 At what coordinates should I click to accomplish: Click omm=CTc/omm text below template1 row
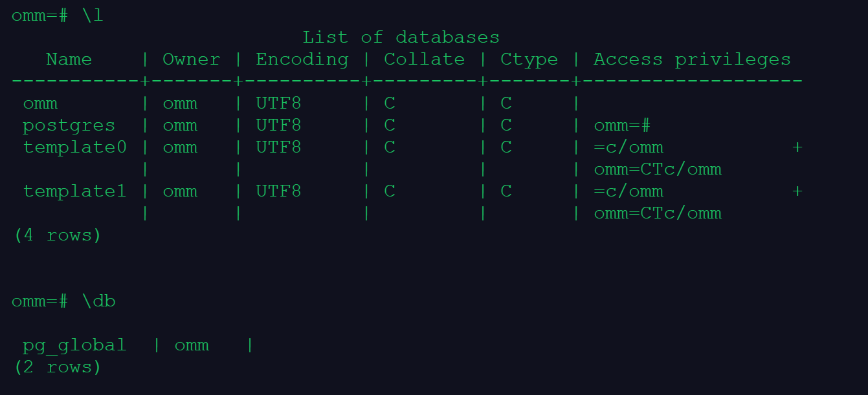658,213
